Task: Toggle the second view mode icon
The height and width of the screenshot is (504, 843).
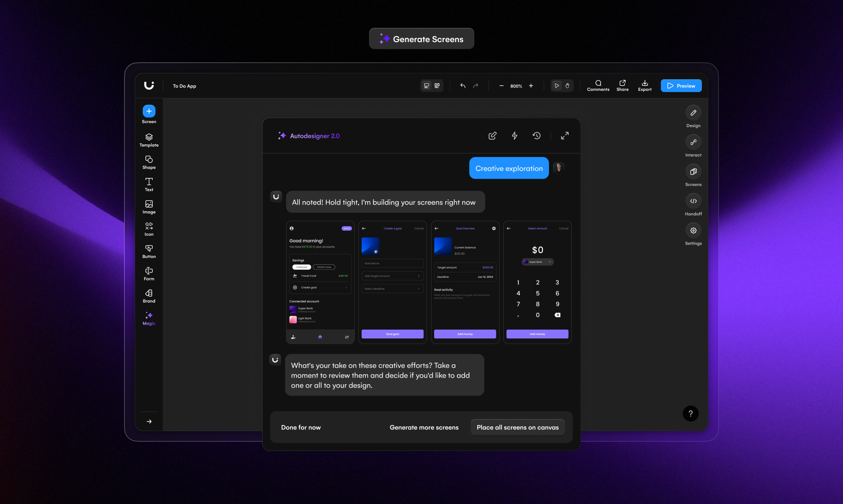Action: [x=437, y=86]
